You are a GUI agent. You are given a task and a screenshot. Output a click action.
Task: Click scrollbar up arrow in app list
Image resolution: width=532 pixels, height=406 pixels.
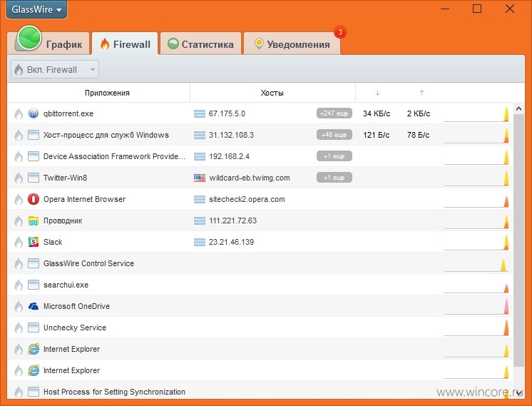coord(518,108)
